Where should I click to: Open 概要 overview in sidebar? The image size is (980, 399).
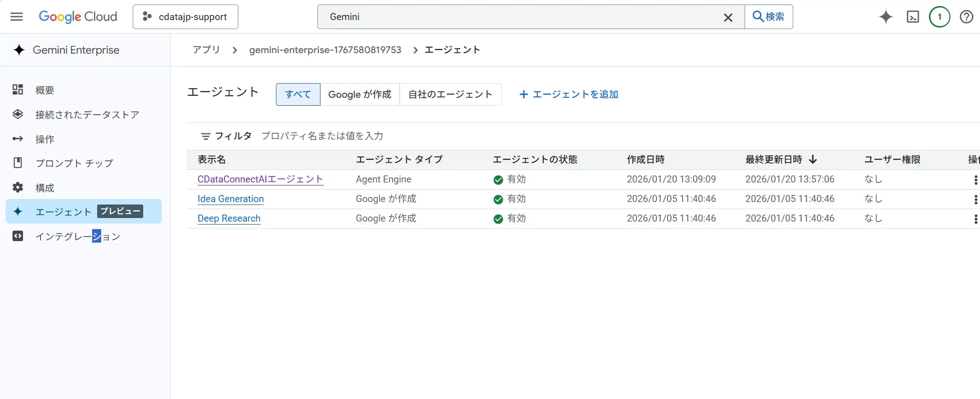[45, 90]
